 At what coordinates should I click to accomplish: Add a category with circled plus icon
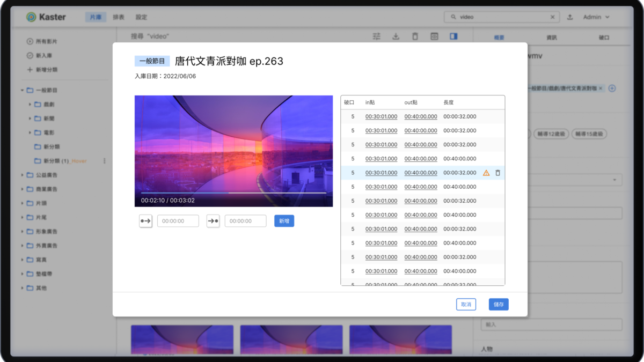tap(612, 88)
